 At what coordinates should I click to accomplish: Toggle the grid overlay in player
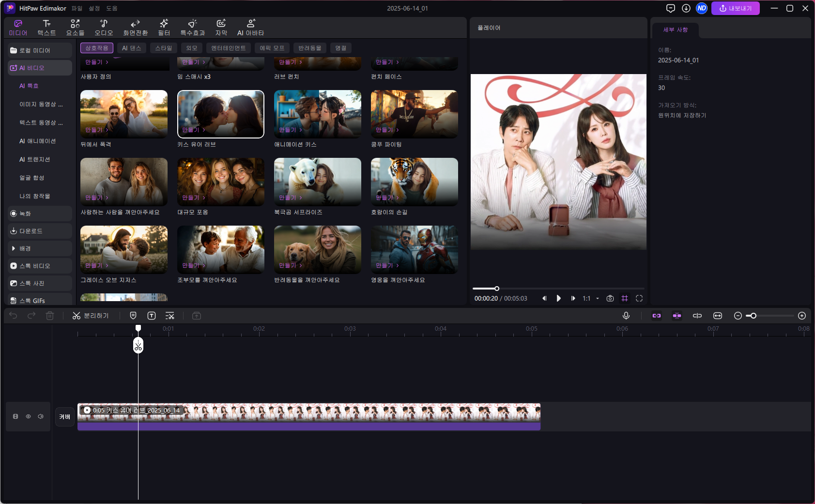click(625, 298)
